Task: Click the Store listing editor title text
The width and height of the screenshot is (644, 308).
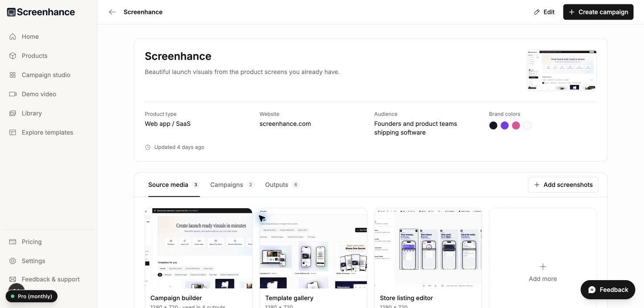Action: click(x=406, y=298)
